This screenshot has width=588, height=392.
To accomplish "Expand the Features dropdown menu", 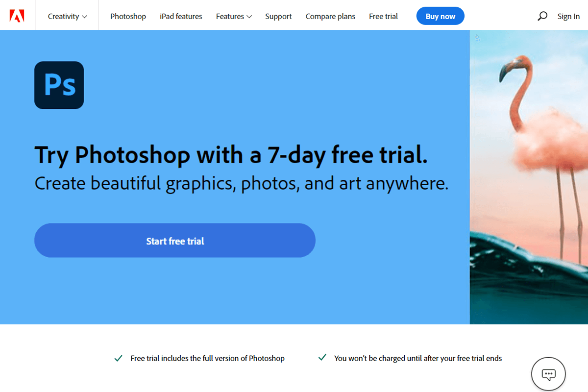I will 234,16.
